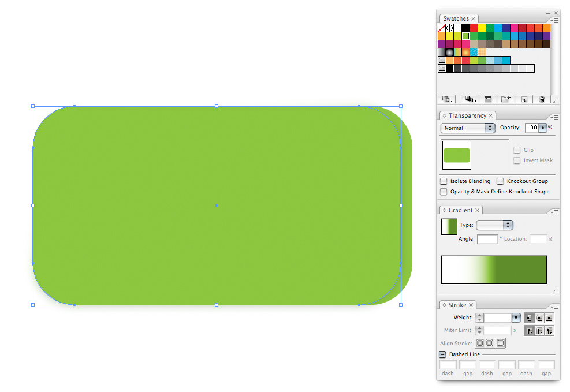
Task: Align stroke to outside icon
Action: click(501, 343)
